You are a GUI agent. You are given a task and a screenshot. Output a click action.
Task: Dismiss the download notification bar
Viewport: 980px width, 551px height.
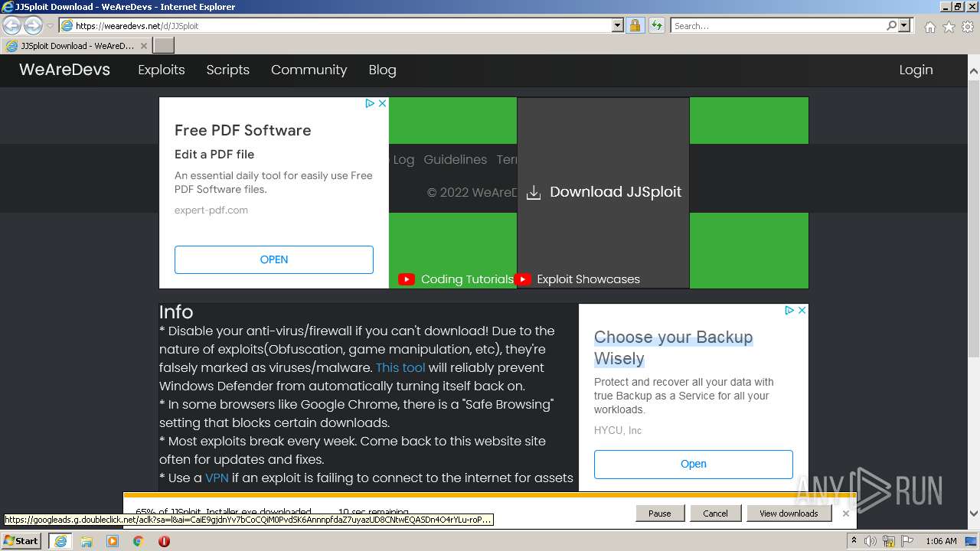pyautogui.click(x=846, y=514)
